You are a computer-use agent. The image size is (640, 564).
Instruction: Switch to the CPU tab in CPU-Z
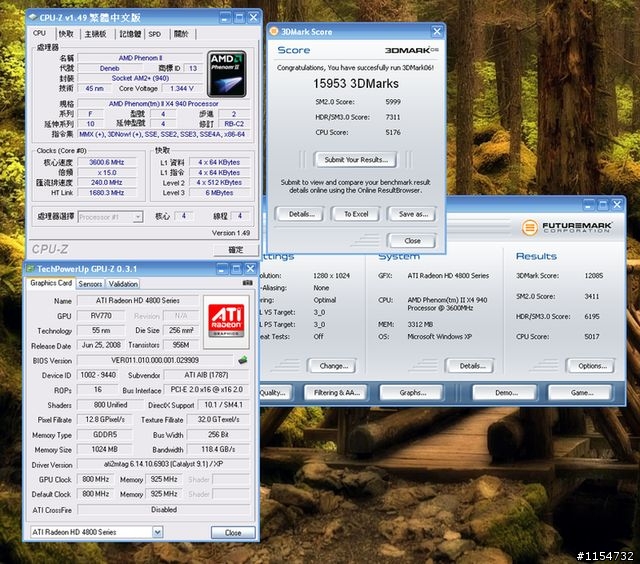[x=40, y=33]
